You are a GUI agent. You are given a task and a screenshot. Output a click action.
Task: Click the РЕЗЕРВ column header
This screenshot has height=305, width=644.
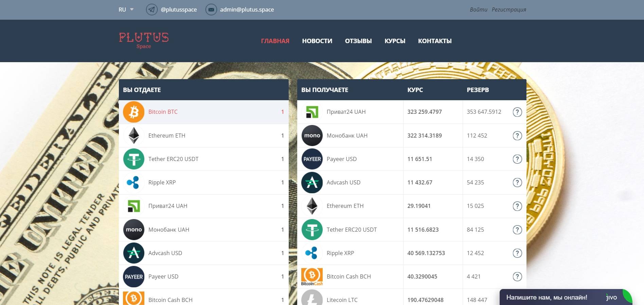point(478,90)
